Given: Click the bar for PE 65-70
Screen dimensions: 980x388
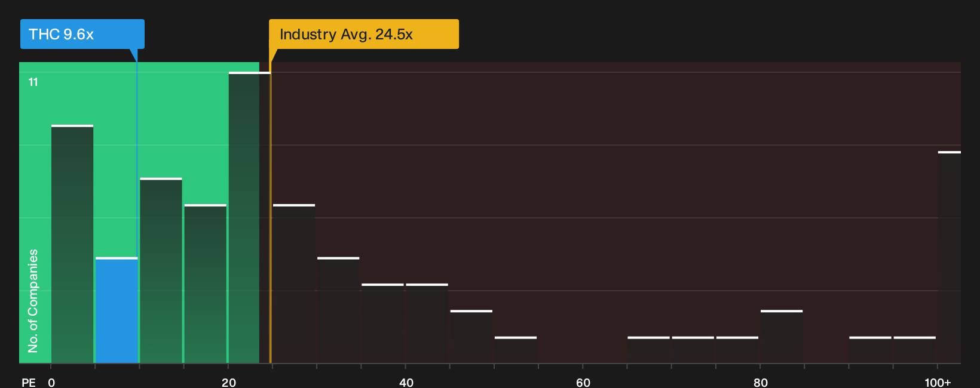Looking at the screenshot, I should [648, 350].
